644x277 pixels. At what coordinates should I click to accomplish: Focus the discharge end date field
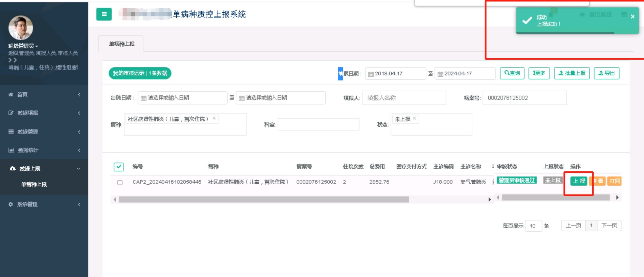[x=281, y=98]
